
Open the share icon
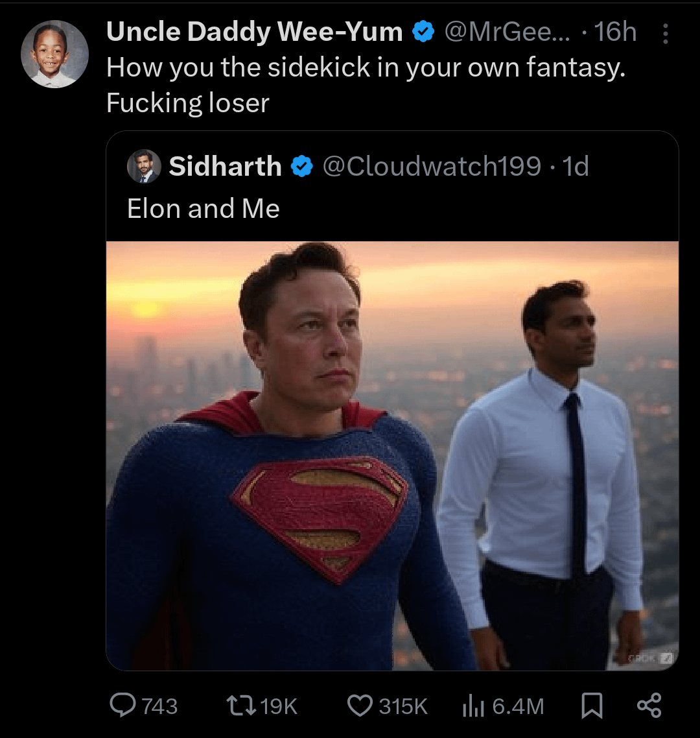click(x=649, y=705)
